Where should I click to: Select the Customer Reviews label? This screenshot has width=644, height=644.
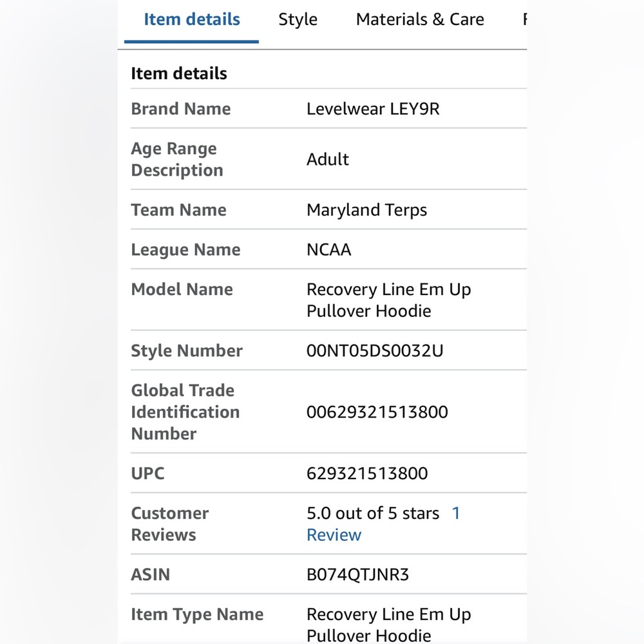pos(169,524)
